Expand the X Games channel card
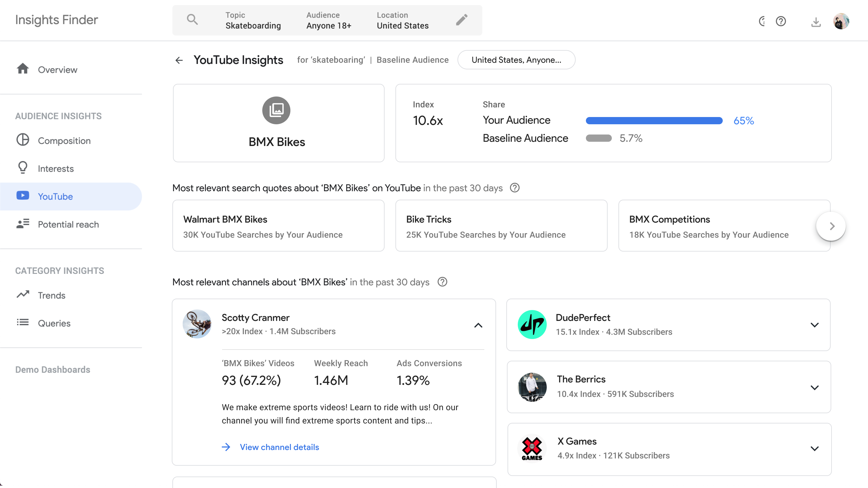868x488 pixels. pyautogui.click(x=814, y=448)
